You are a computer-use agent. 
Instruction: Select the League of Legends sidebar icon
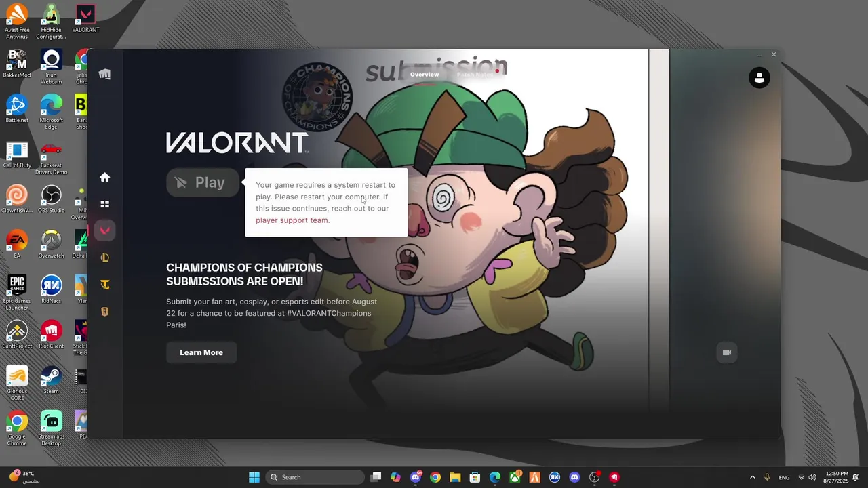[x=104, y=258]
